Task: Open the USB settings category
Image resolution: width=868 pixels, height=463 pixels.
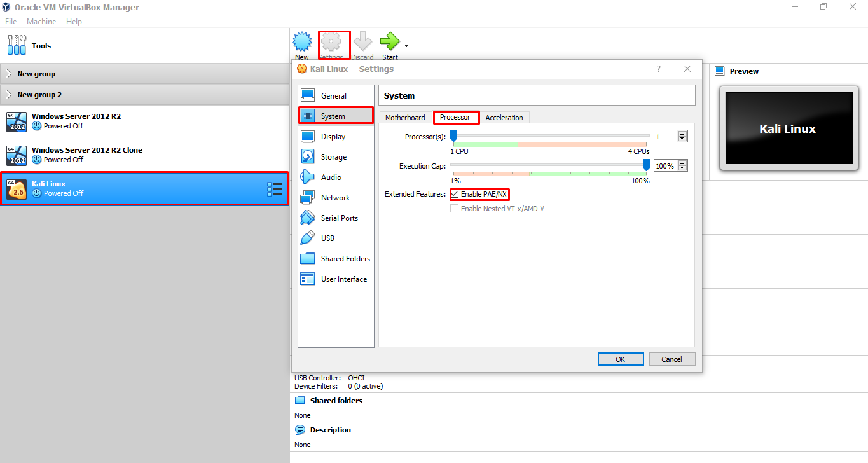Action: [x=336, y=238]
